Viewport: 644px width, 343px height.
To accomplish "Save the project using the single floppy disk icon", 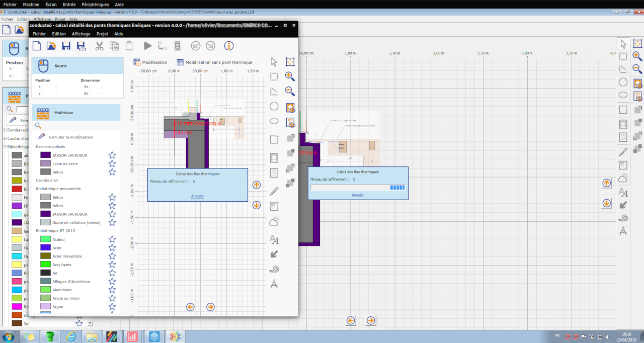I will tap(66, 46).
